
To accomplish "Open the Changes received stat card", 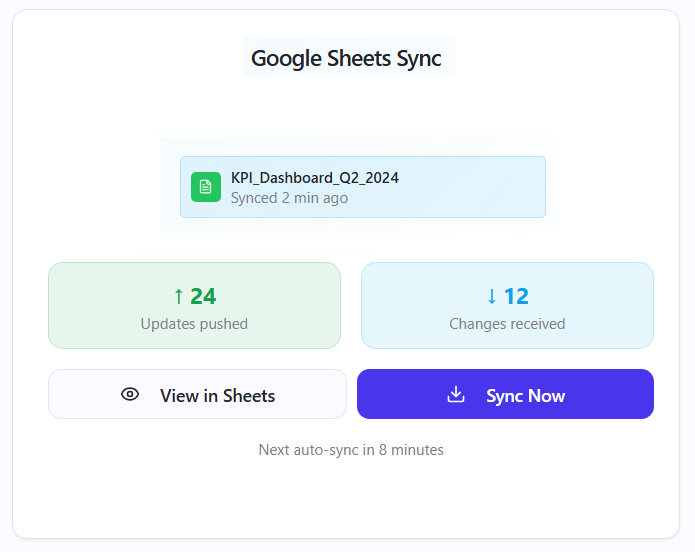I will pyautogui.click(x=508, y=305).
